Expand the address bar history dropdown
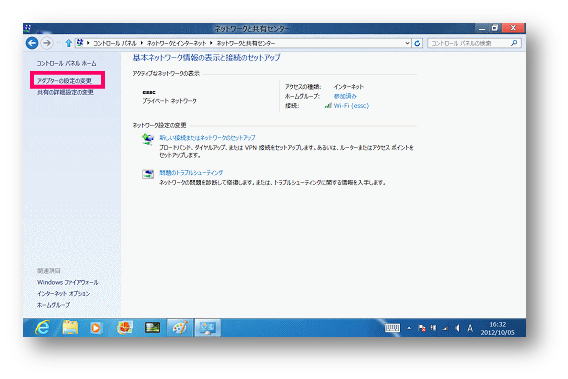This screenshot has width=568, height=379. coord(408,43)
